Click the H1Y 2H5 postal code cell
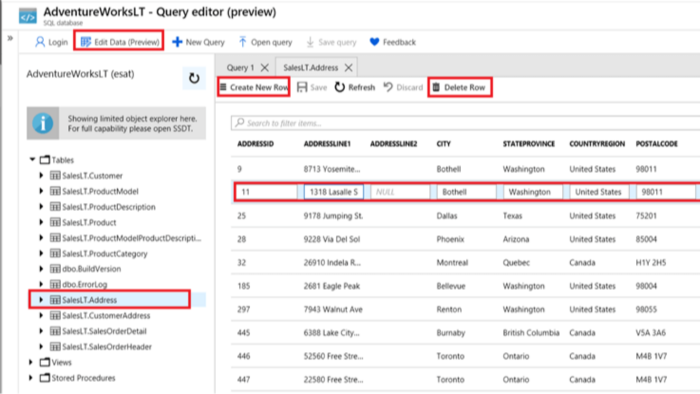 point(651,262)
